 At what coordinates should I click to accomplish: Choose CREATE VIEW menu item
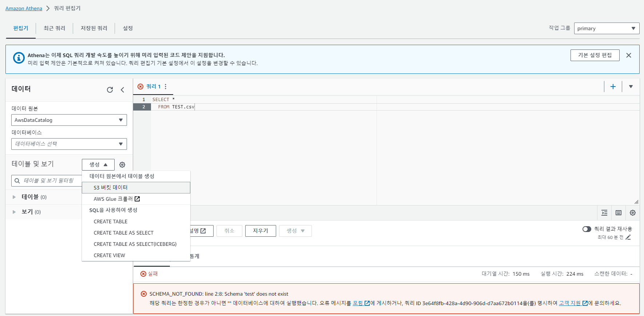click(x=136, y=255)
